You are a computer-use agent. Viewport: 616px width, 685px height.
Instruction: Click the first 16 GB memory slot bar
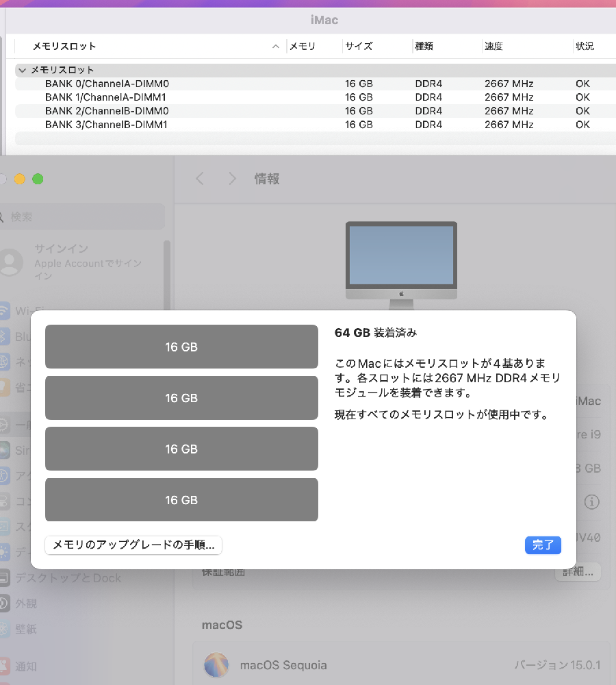pos(181,347)
